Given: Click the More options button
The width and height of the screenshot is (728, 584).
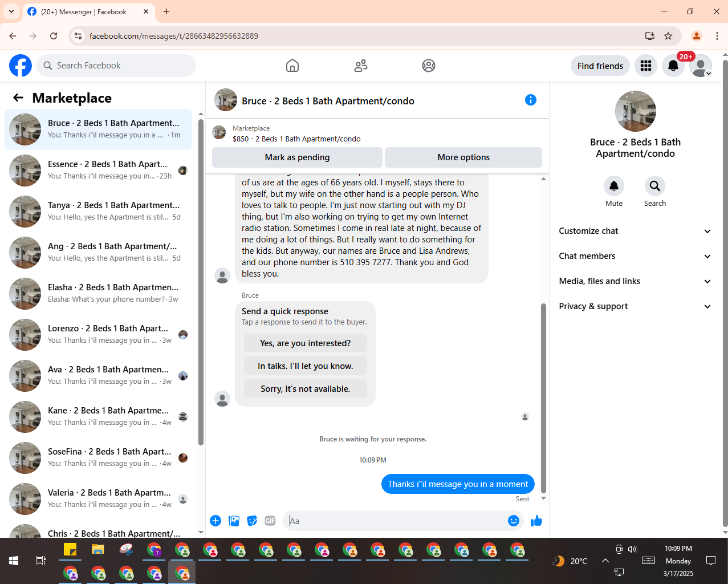Looking at the screenshot, I should [463, 157].
